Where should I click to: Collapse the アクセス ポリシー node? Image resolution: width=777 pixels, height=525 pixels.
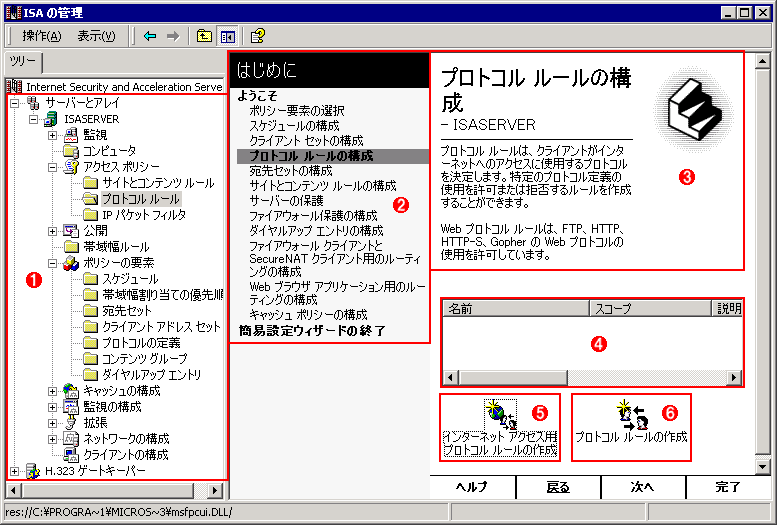point(52,167)
